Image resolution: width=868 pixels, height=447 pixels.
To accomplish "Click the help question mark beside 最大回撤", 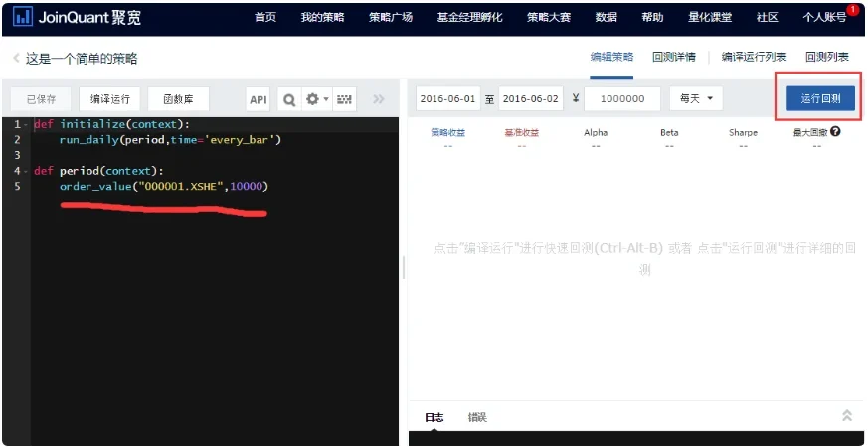I will 835,132.
